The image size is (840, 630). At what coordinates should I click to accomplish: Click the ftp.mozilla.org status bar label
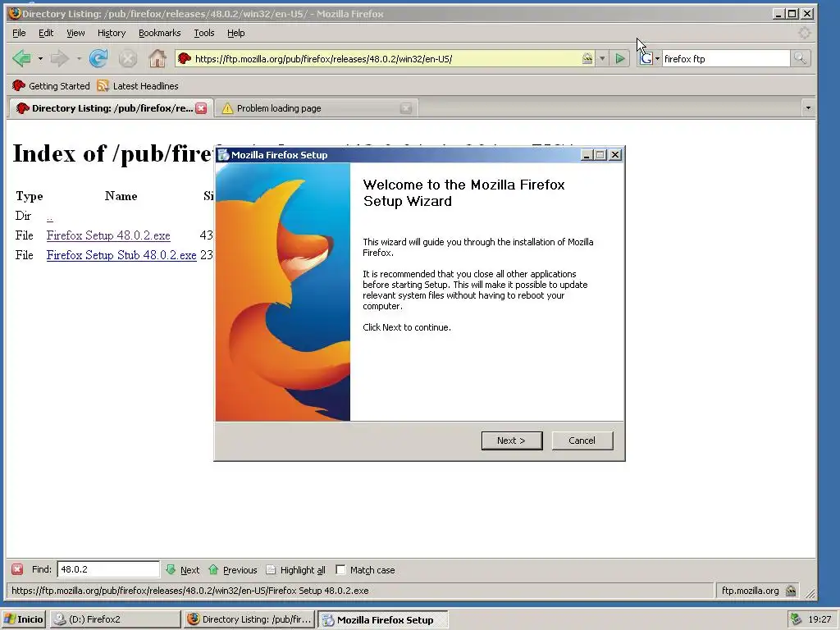click(x=750, y=591)
